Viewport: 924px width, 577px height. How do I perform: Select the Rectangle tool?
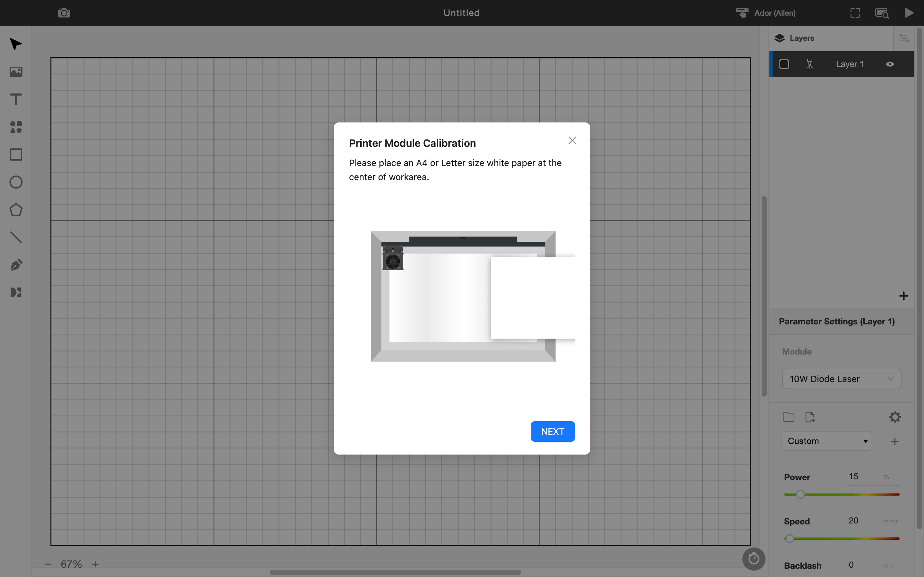click(x=16, y=154)
